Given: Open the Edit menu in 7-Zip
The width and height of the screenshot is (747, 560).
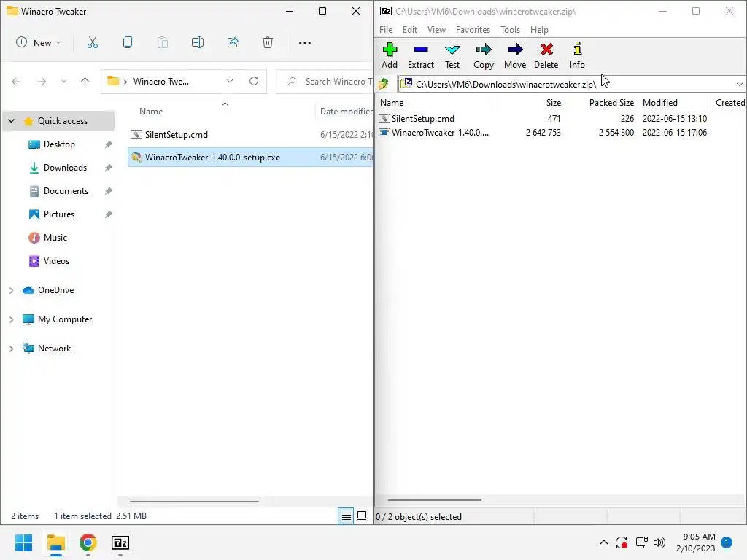Looking at the screenshot, I should 410,29.
